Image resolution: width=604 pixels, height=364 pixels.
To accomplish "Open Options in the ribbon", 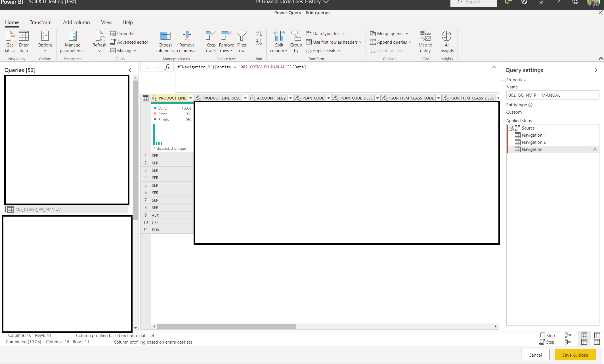I will point(45,42).
